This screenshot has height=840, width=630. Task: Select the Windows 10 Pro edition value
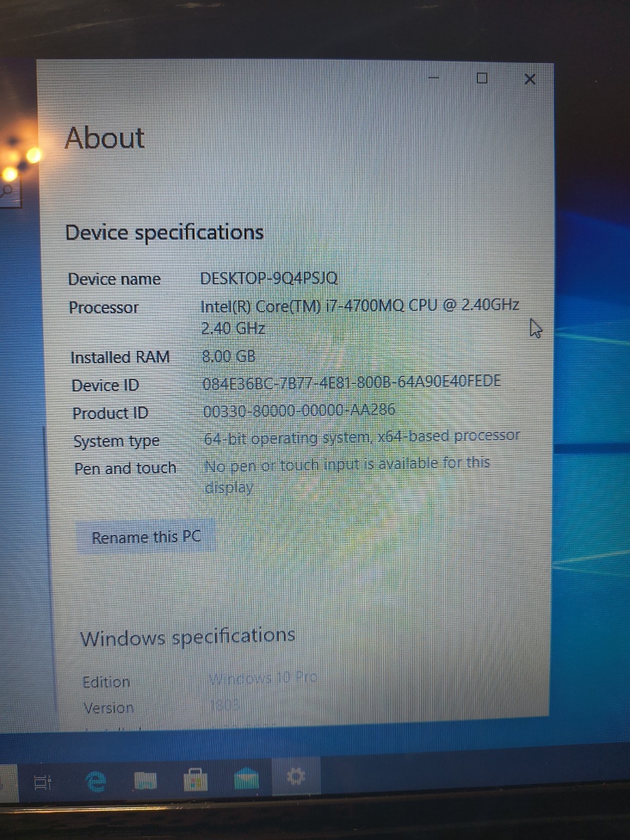click(262, 678)
